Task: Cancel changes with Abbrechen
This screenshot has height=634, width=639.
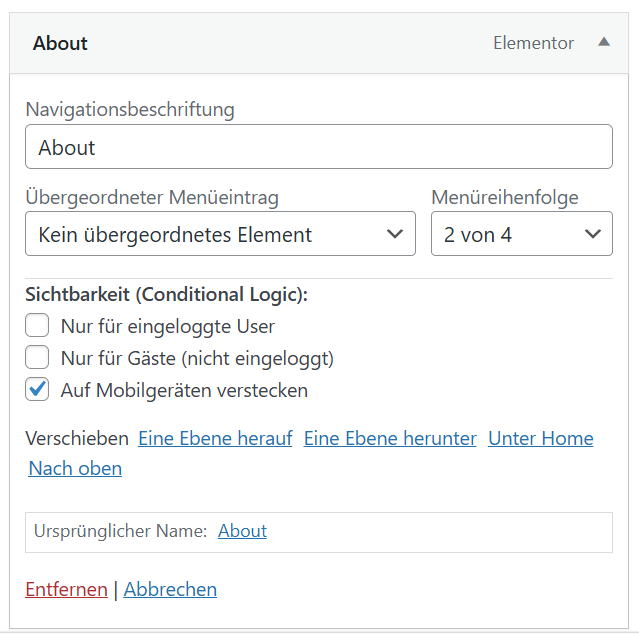Action: point(170,589)
